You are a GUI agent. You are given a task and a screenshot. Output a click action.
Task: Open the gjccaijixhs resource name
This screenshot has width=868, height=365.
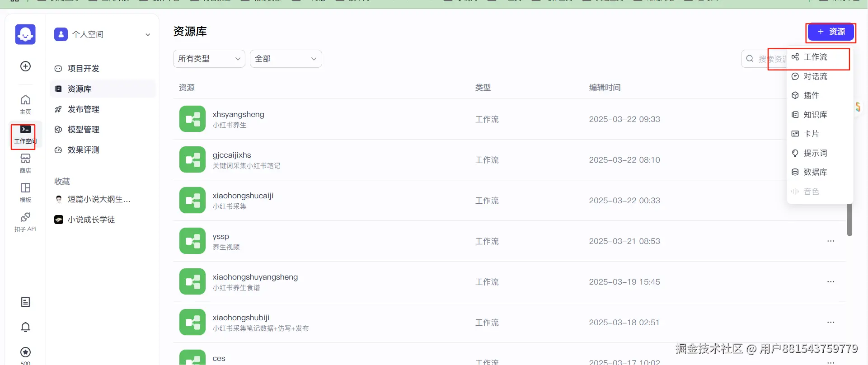click(232, 155)
